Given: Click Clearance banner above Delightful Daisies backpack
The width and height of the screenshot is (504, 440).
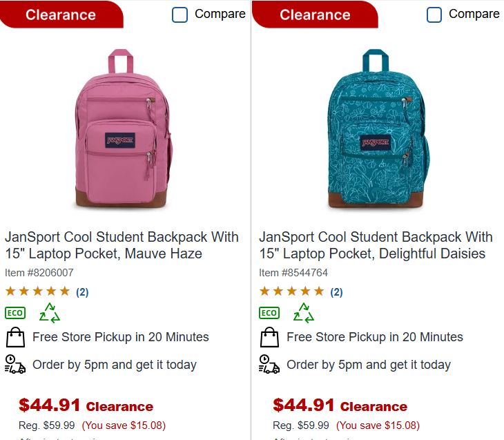Looking at the screenshot, I should tap(315, 15).
